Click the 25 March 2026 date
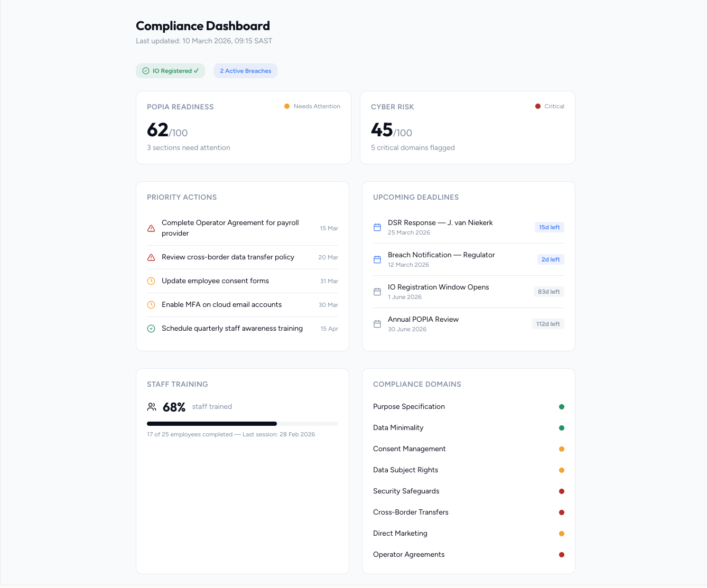This screenshot has height=588, width=707. (409, 232)
